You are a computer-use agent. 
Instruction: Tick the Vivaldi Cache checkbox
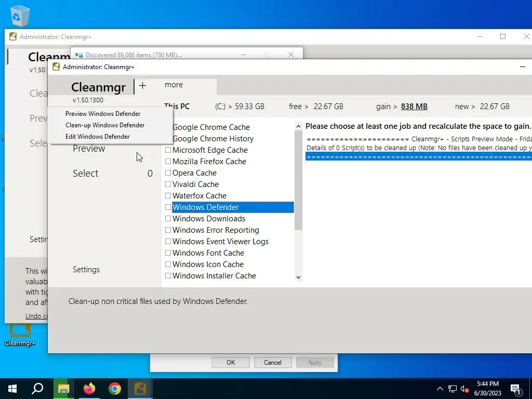(x=168, y=184)
